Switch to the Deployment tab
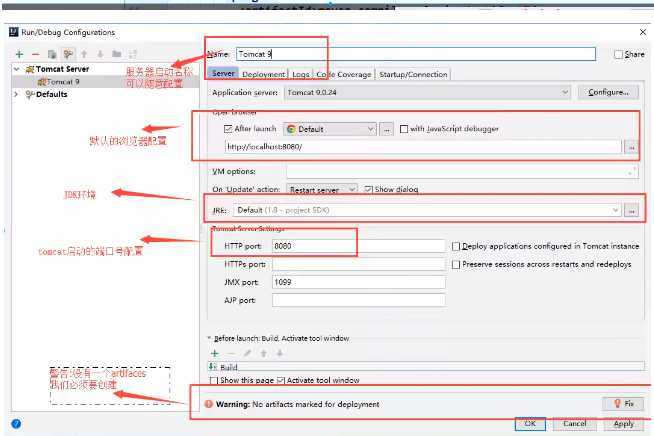The image size is (654, 436). click(264, 74)
